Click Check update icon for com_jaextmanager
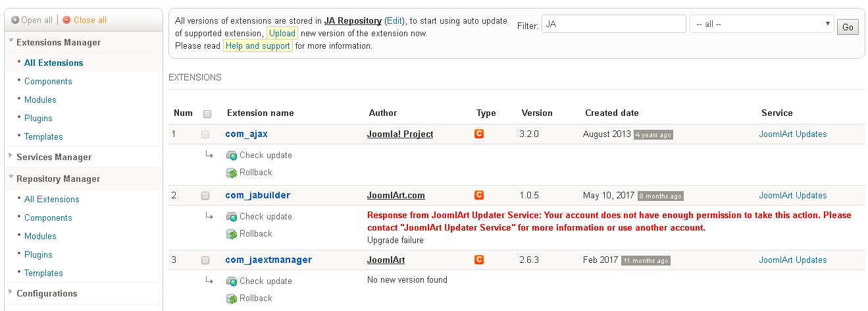The width and height of the screenshot is (868, 311). click(232, 281)
